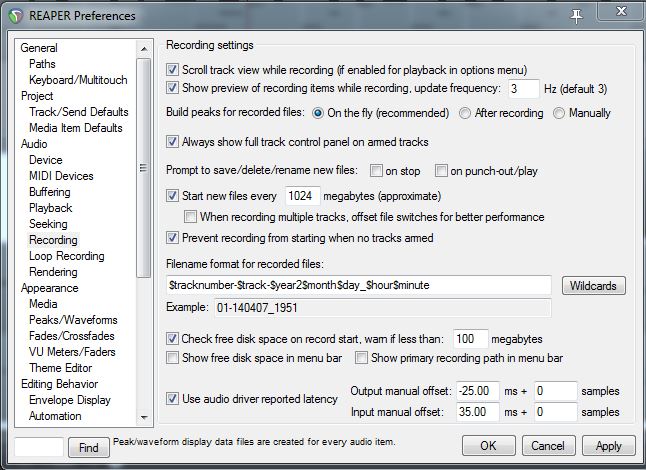Select On the fly build peaks option
Screen dimensions: 646x470
pyautogui.click(x=318, y=113)
